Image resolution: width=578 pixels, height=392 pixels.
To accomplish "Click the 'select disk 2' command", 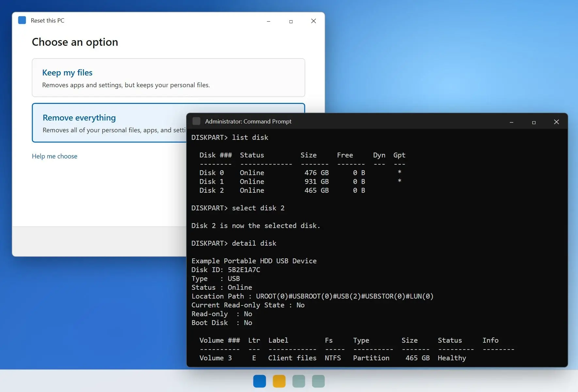I will click(x=258, y=208).
